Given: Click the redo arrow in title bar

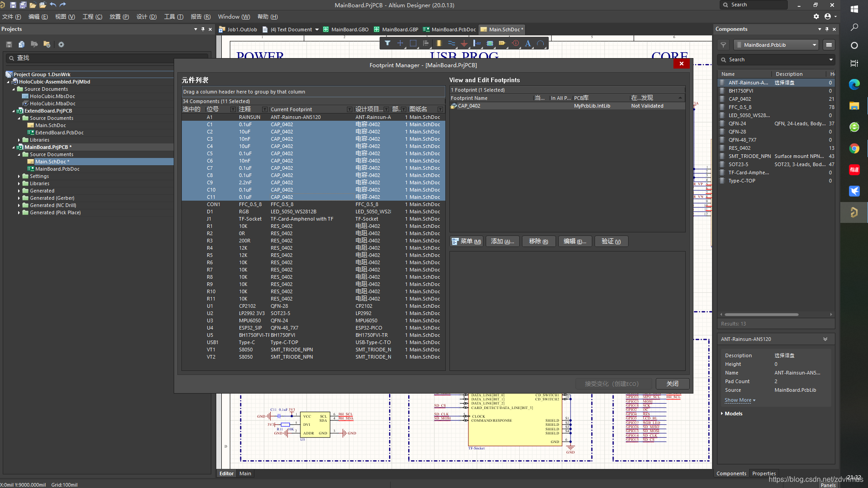Looking at the screenshot, I should pyautogui.click(x=63, y=5).
